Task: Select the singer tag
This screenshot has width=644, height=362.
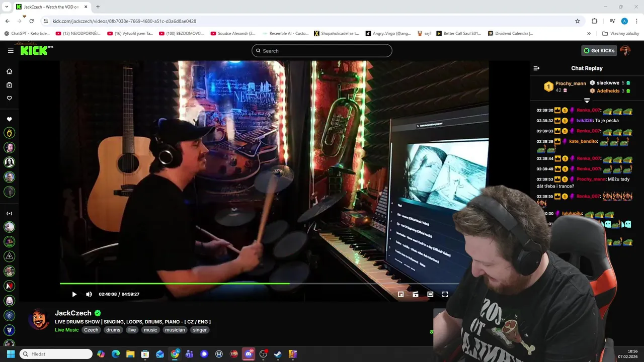Action: point(200,330)
